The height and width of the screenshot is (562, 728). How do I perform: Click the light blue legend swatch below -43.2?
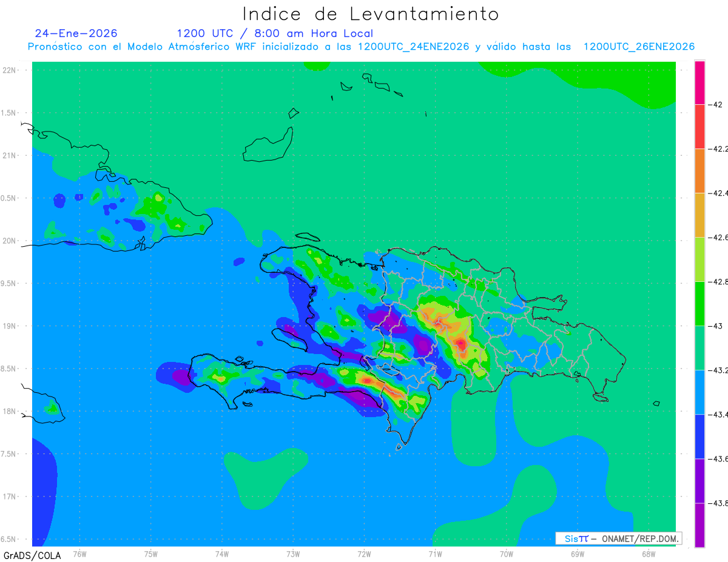tap(699, 392)
